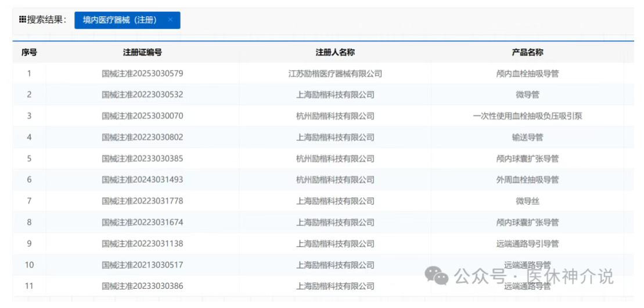This screenshot has width=644, height=308.
Task: Select registration number 国械注准20223031138
Action: click(142, 244)
